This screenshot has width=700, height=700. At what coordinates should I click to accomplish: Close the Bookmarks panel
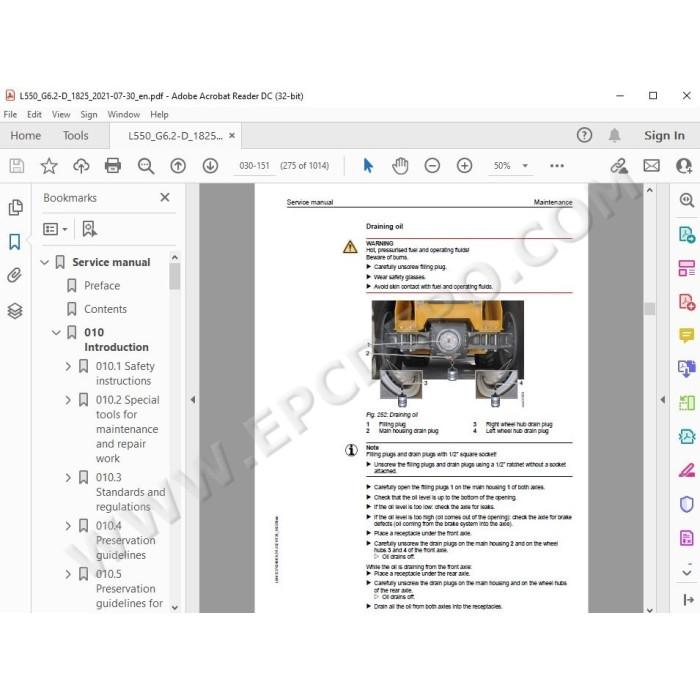click(x=165, y=197)
